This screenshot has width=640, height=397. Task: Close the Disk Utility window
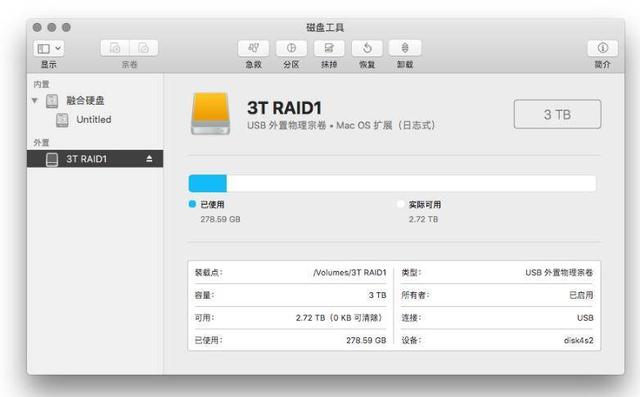pos(37,27)
